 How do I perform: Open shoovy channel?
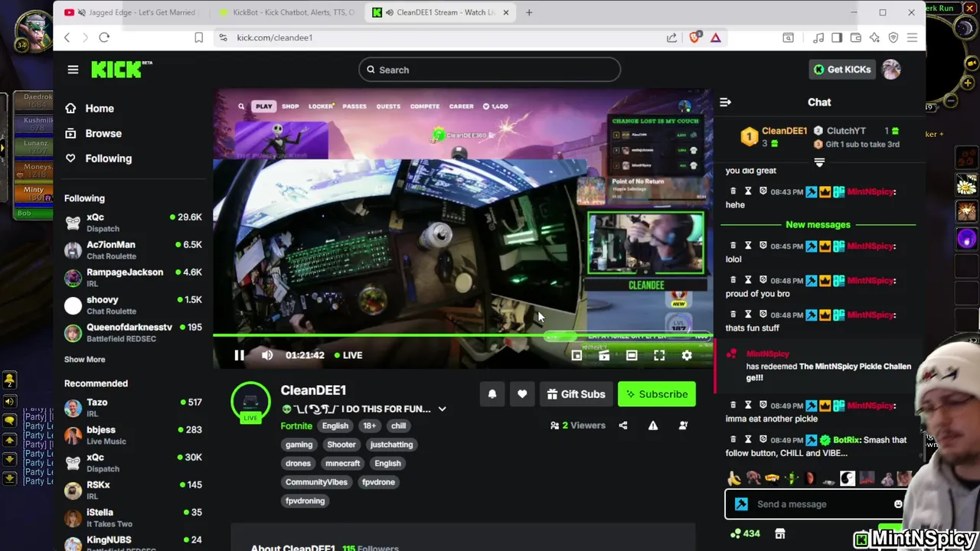pos(133,305)
